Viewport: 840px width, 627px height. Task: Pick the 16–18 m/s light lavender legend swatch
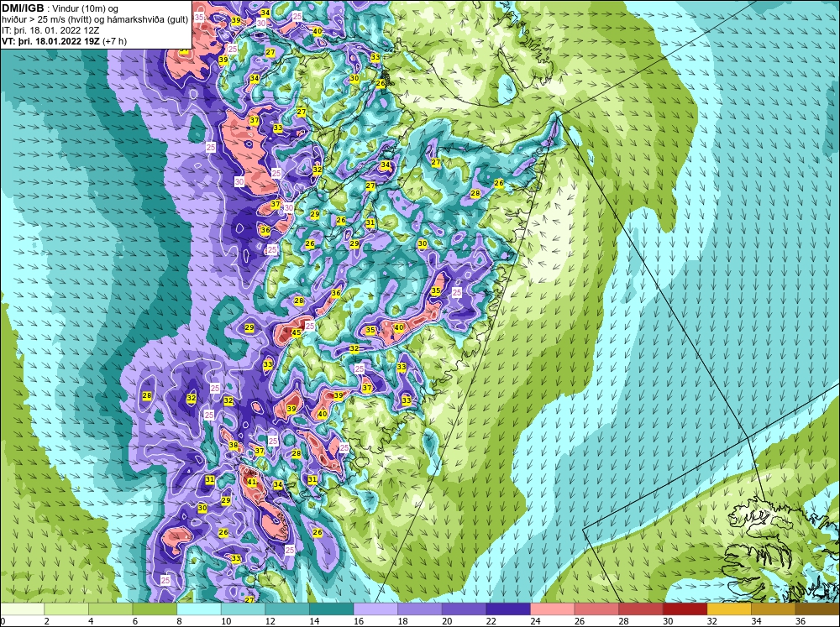click(x=375, y=609)
